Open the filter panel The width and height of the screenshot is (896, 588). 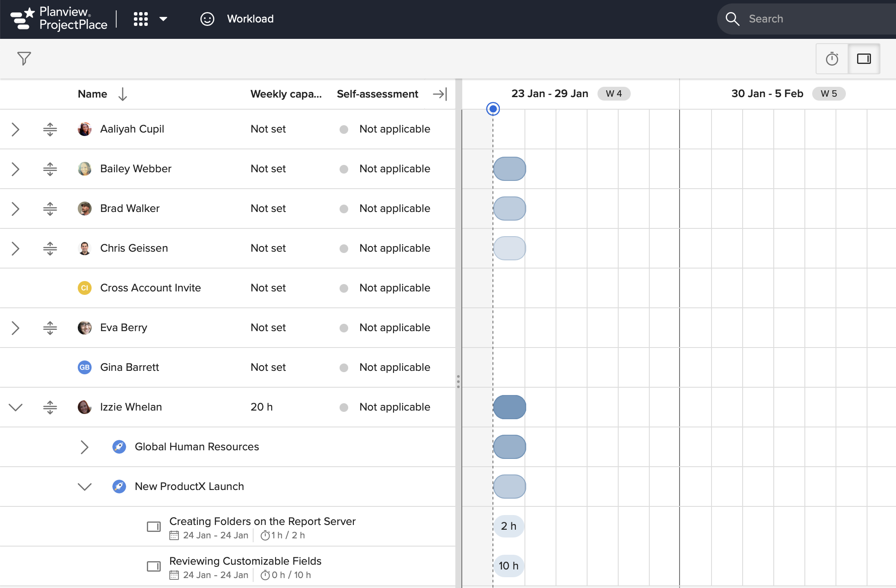pos(24,59)
